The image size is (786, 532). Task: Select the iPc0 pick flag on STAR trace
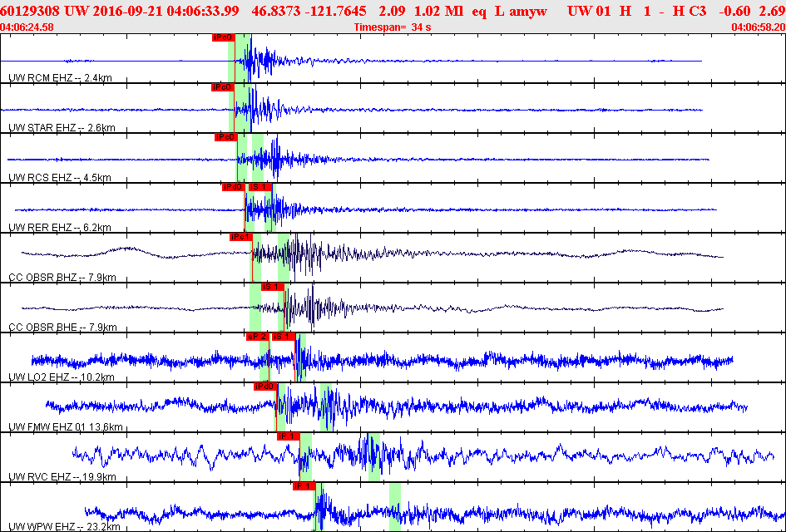click(223, 87)
